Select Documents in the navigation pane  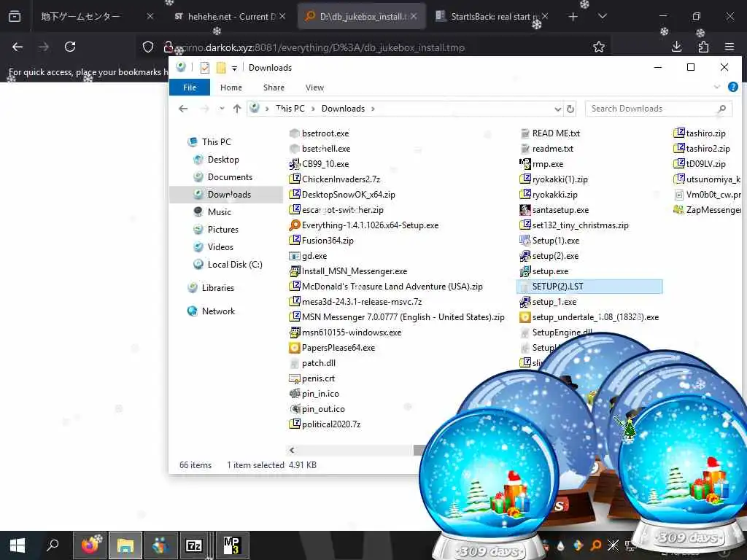(x=230, y=177)
